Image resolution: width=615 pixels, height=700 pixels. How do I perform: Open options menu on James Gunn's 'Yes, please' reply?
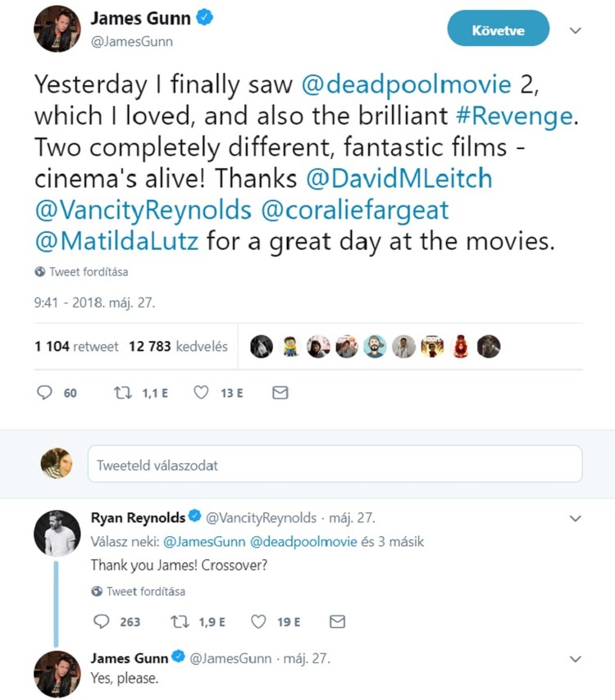tap(575, 658)
